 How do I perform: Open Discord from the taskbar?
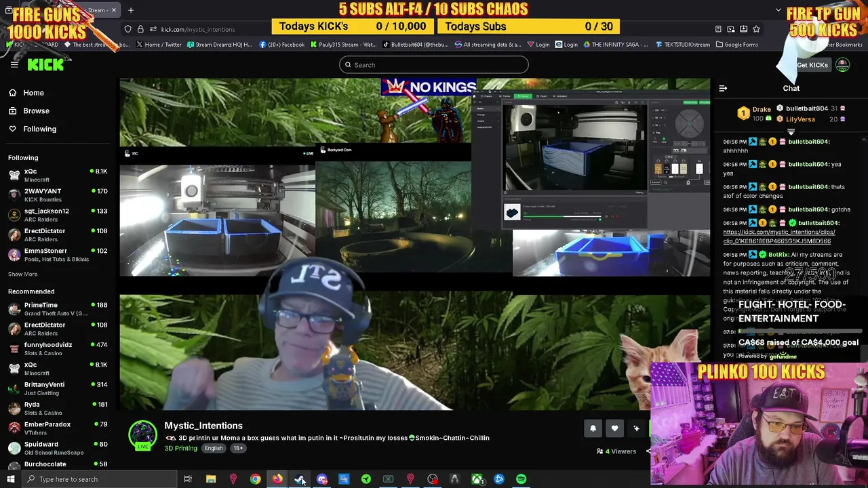point(322,479)
